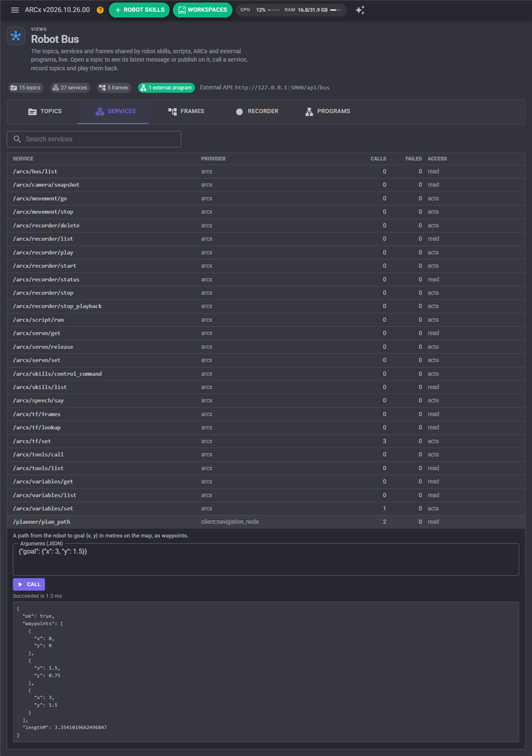The height and width of the screenshot is (756, 532).
Task: Click the Failed column header
Action: (x=414, y=159)
